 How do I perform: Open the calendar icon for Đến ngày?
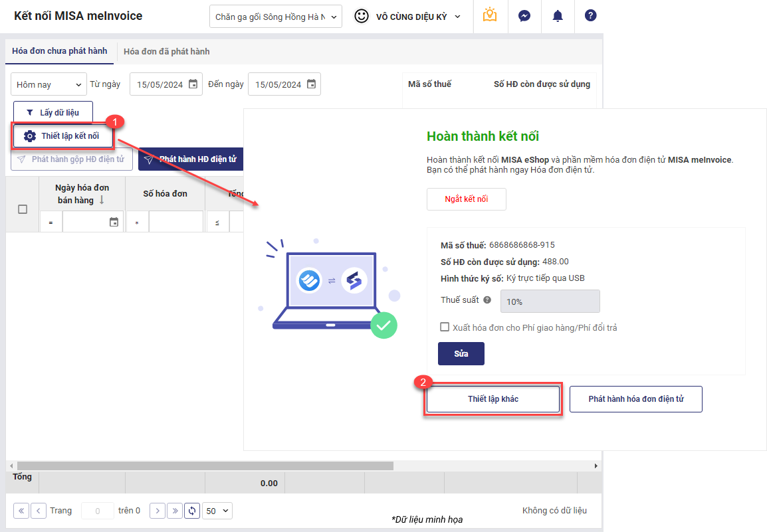pos(311,84)
